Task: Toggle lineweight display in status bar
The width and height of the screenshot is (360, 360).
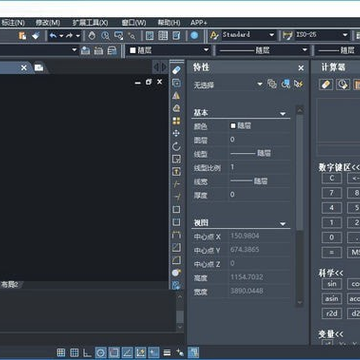Action: click(x=167, y=352)
